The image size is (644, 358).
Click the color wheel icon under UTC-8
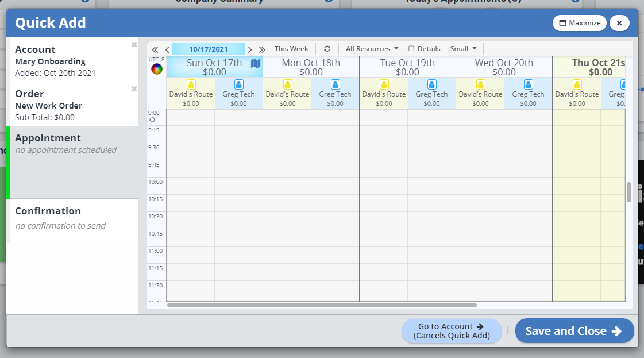coord(157,69)
